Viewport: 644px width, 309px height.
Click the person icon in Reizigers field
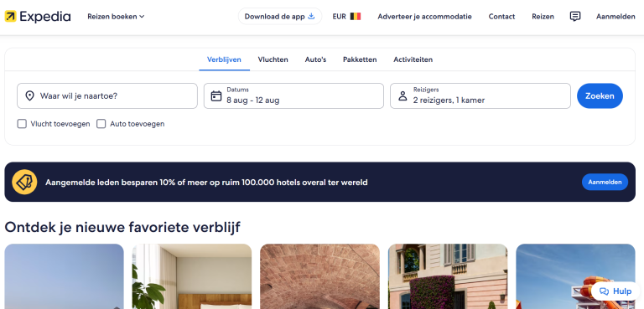pyautogui.click(x=402, y=96)
